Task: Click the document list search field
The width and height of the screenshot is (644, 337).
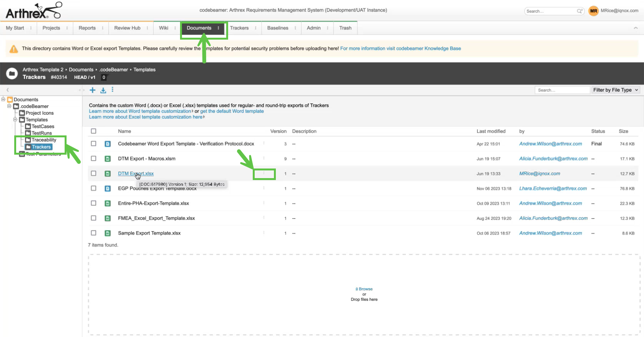Action: coord(562,90)
